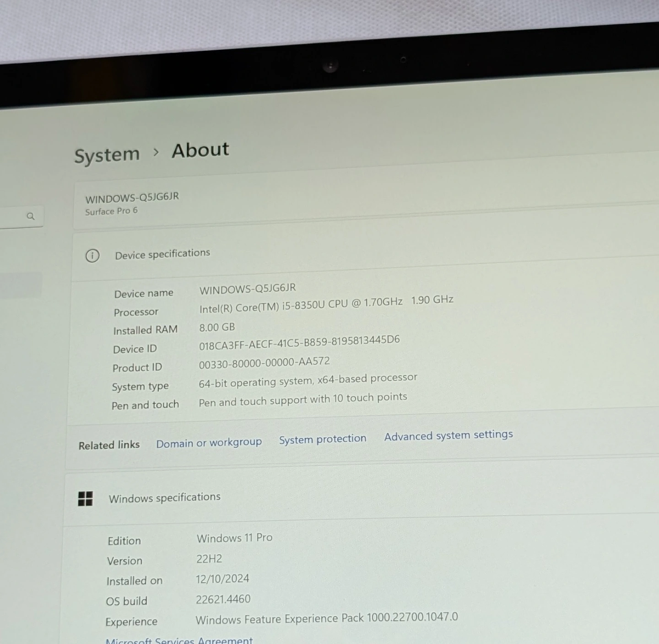Select the Pen and touch support value
The width and height of the screenshot is (659, 644).
302,399
